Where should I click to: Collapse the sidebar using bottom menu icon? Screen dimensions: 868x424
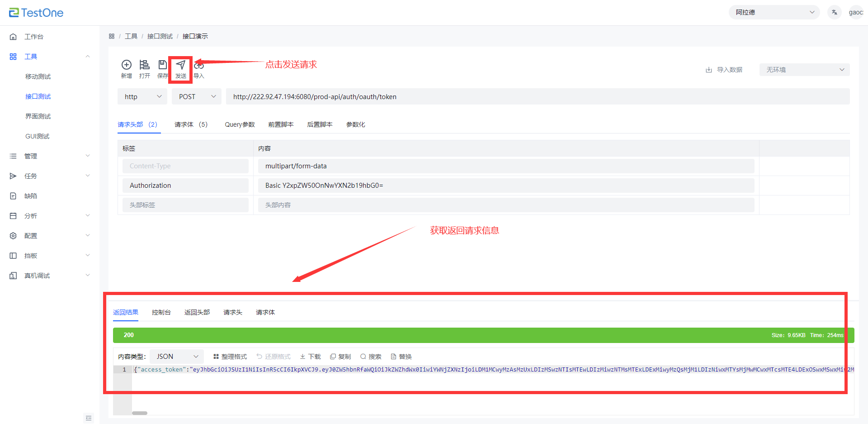89,418
